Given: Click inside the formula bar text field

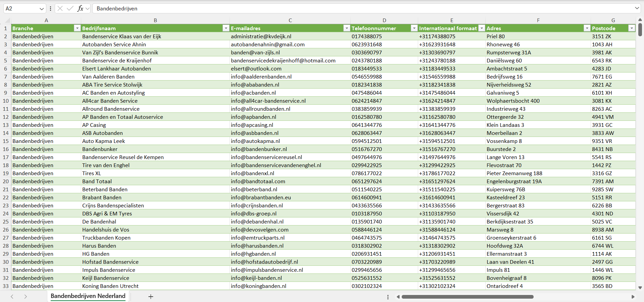Looking at the screenshot, I should coord(336,8).
